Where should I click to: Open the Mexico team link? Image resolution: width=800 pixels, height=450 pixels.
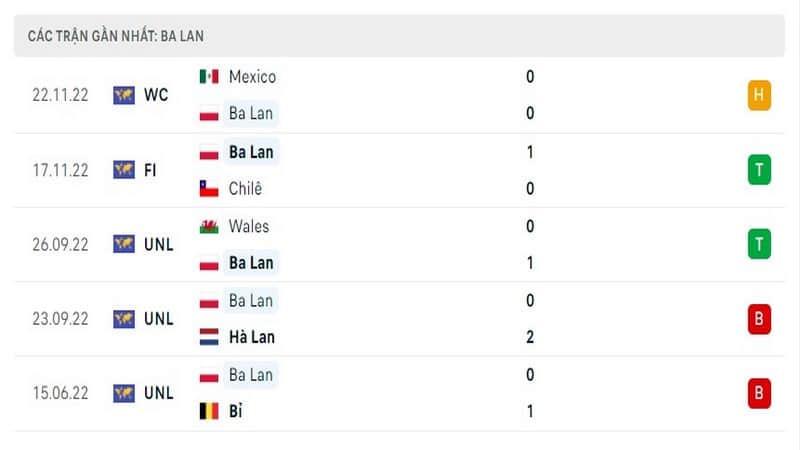[x=252, y=77]
